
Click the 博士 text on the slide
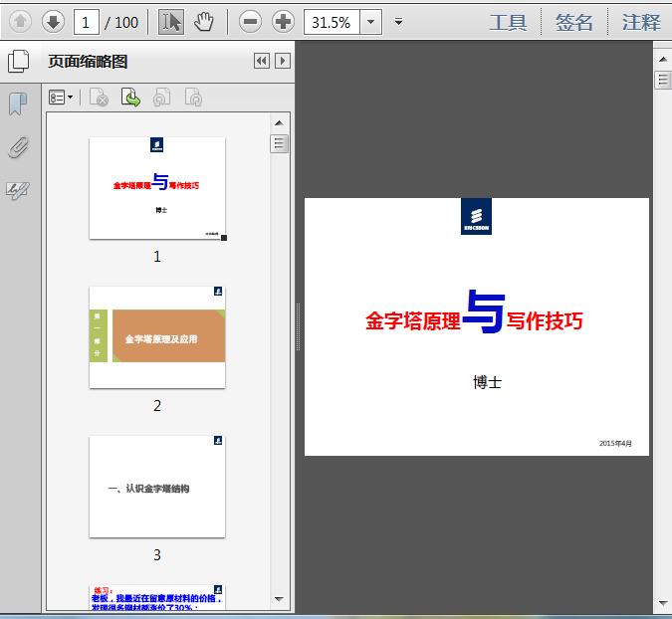[487, 382]
